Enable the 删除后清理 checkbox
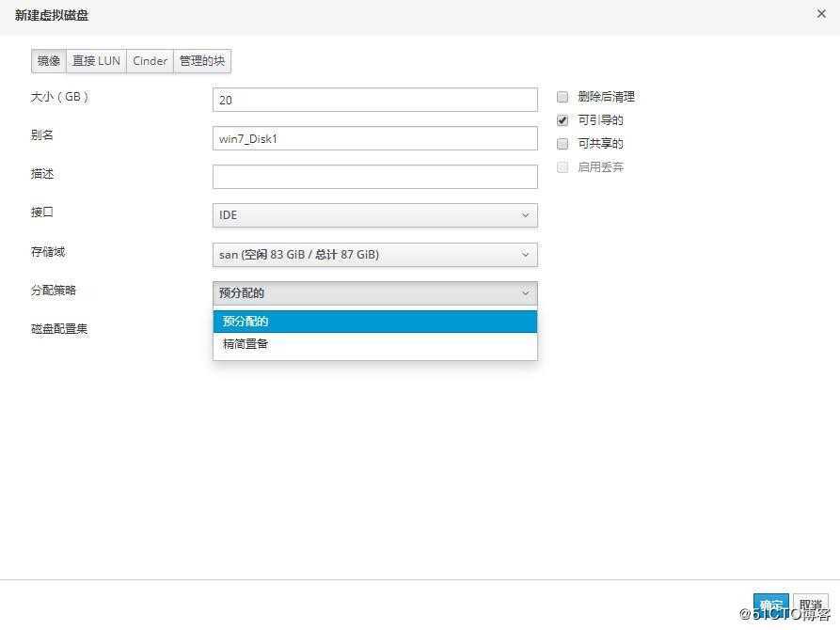Image resolution: width=840 pixels, height=630 pixels. coord(563,97)
